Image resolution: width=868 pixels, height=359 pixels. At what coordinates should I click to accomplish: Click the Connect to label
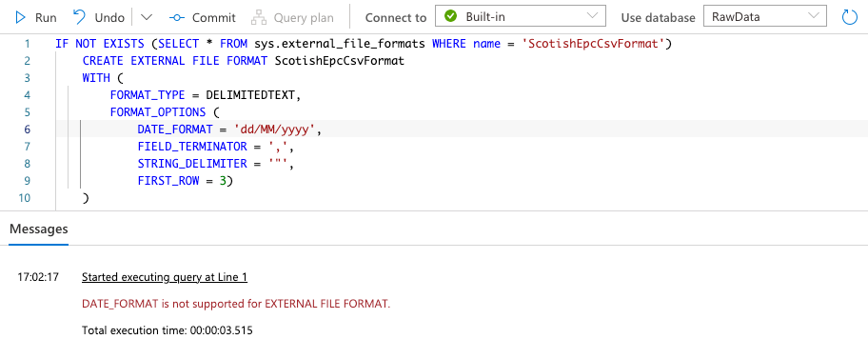pos(396,18)
